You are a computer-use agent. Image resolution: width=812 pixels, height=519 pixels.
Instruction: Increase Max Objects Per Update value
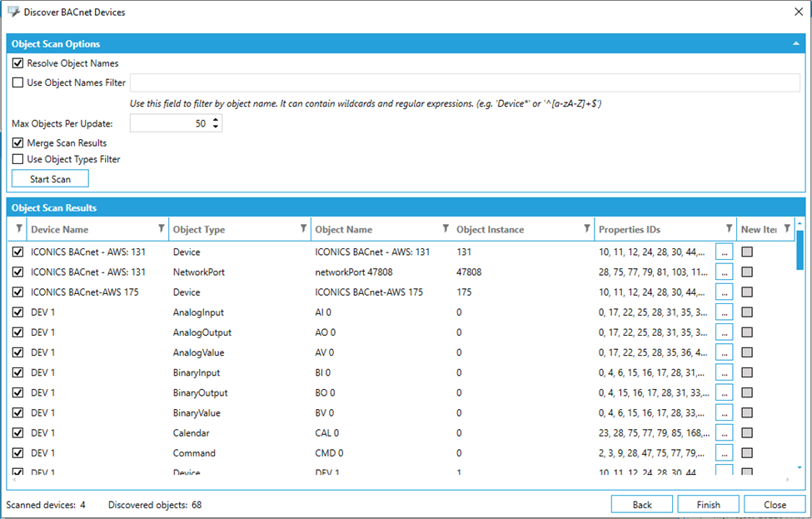tap(216, 120)
